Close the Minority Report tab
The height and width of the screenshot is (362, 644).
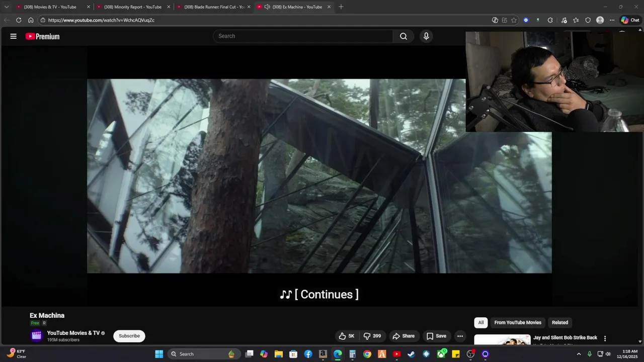[169, 7]
